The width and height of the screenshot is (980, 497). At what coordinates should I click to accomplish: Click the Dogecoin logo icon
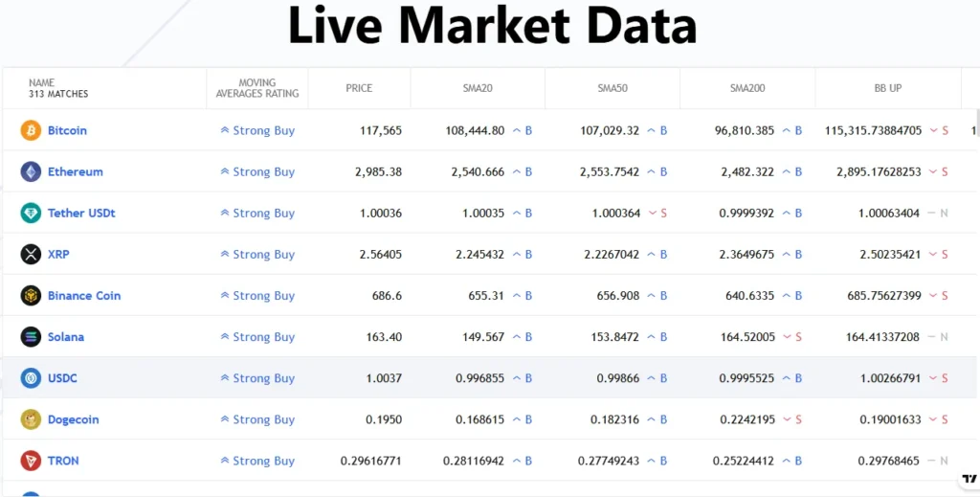coord(31,418)
